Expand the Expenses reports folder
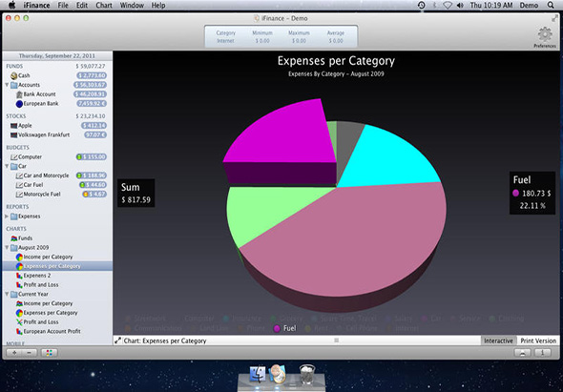The image size is (563, 392). [7, 217]
